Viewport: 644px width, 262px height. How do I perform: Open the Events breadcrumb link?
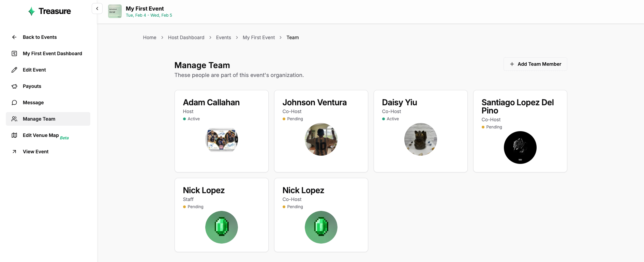pyautogui.click(x=223, y=37)
